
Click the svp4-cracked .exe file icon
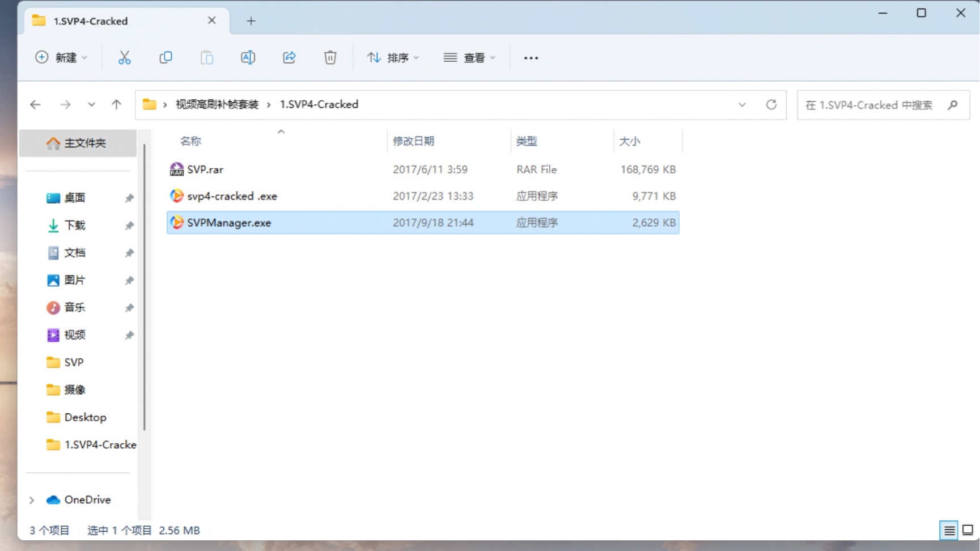(x=177, y=196)
